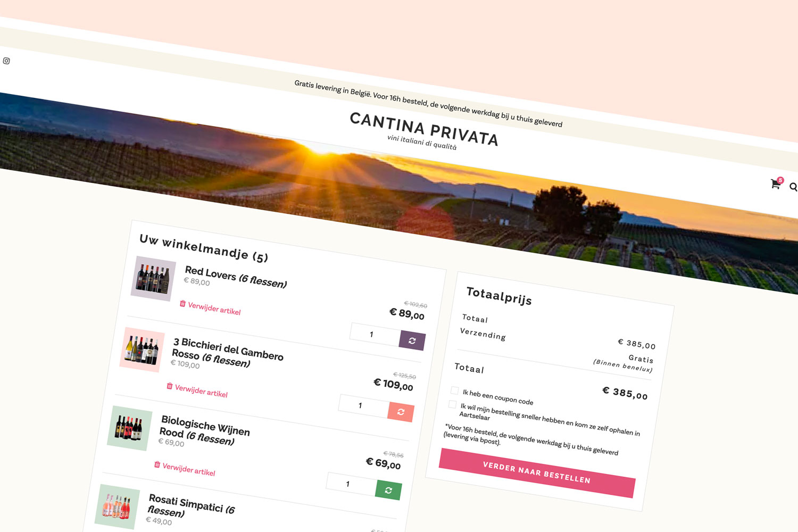Click the '€ 109,00' bold price
Viewport: 798px width, 532px height.
coord(394,384)
